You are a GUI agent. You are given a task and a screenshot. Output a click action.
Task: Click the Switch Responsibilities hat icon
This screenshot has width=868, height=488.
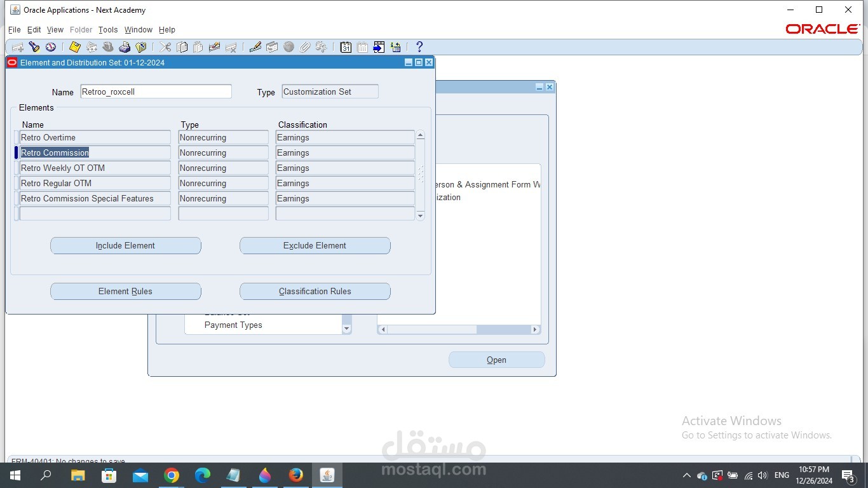coord(108,47)
